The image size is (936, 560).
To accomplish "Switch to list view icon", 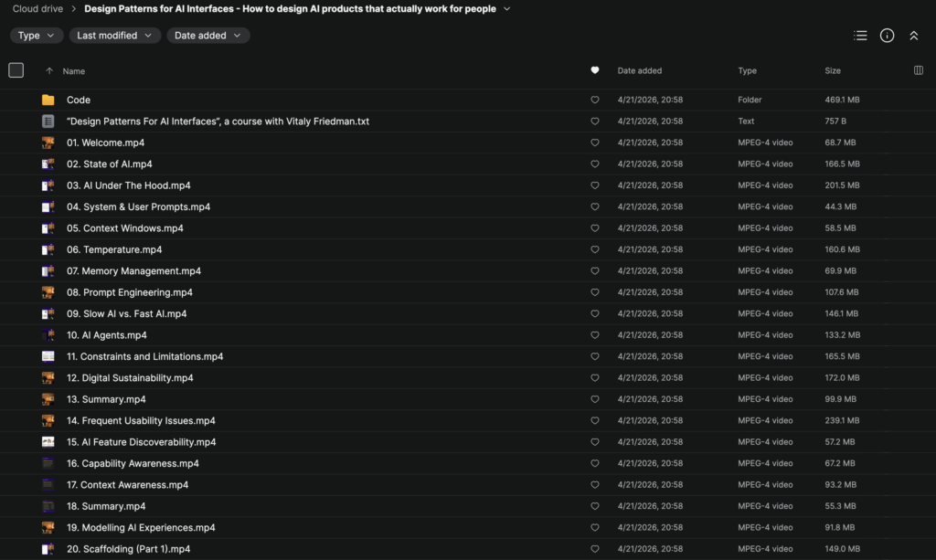I will (x=860, y=36).
